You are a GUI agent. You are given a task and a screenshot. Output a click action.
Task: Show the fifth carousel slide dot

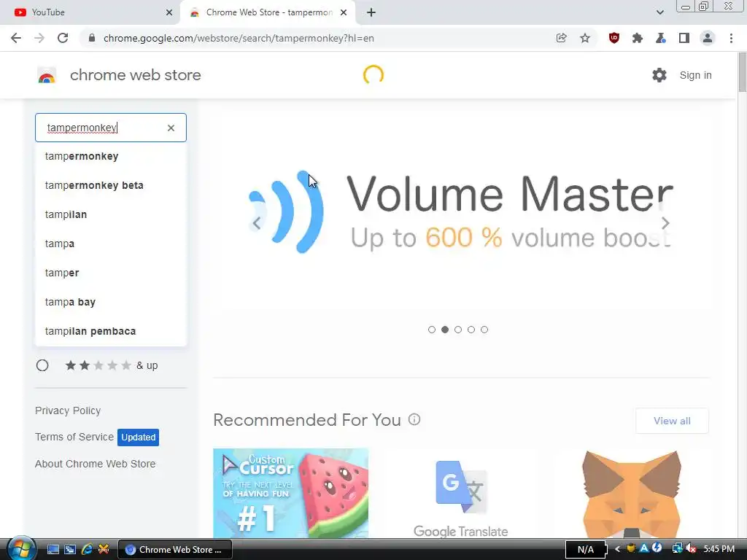(484, 330)
